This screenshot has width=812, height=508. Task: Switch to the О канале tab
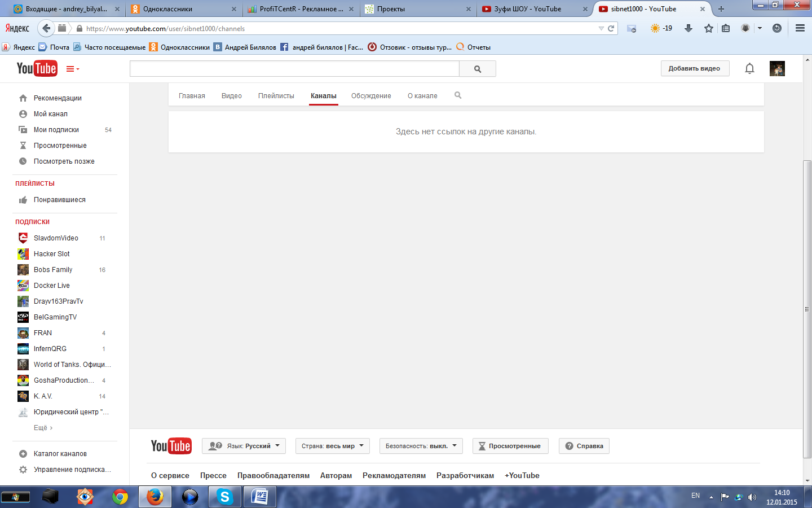tap(422, 96)
